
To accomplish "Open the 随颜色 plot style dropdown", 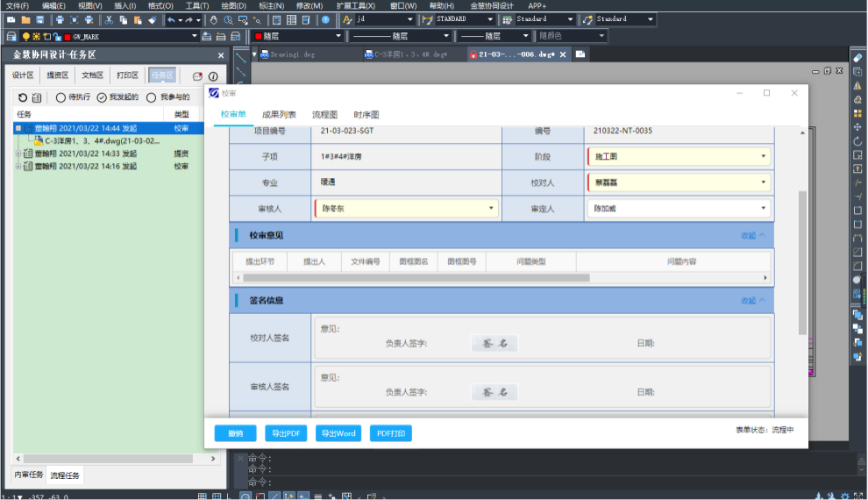I will [x=601, y=36].
